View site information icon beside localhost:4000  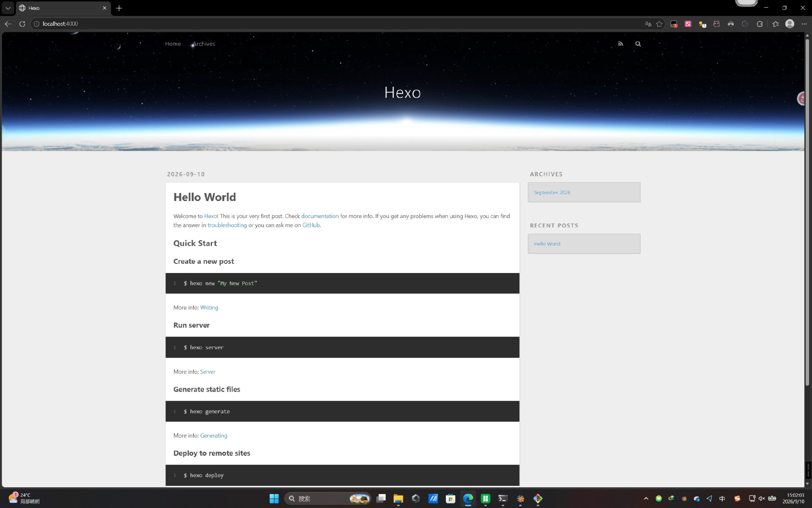[x=36, y=24]
